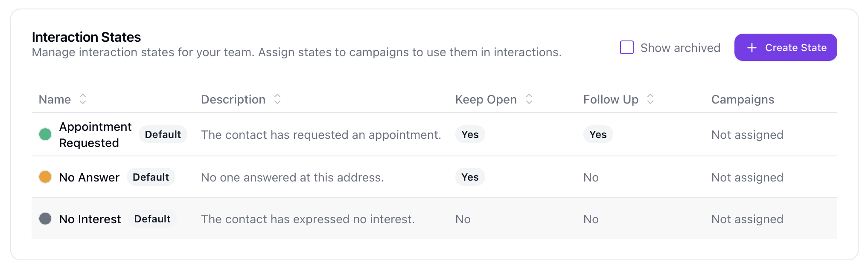
Task: Click Follow Up Yes badge for Appointment Requested
Action: coord(598,135)
